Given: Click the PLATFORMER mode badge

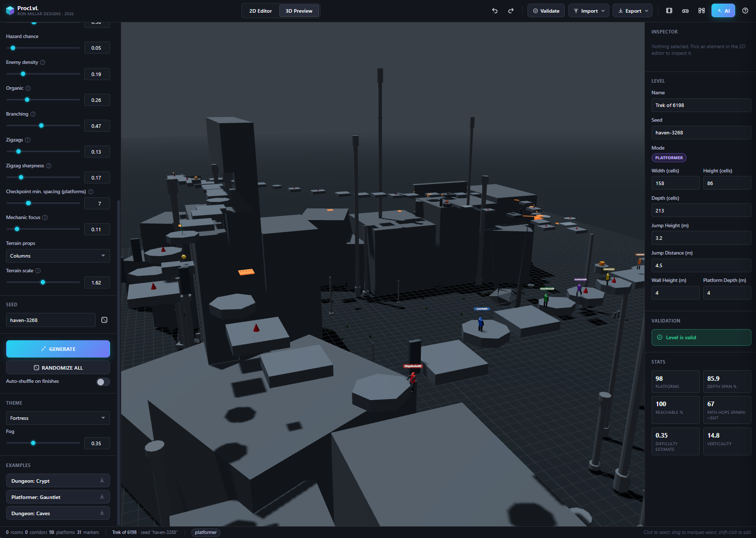Looking at the screenshot, I should point(669,158).
